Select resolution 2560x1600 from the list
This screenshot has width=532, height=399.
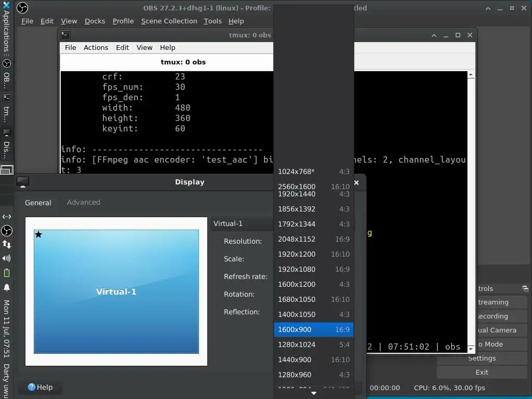(x=313, y=187)
